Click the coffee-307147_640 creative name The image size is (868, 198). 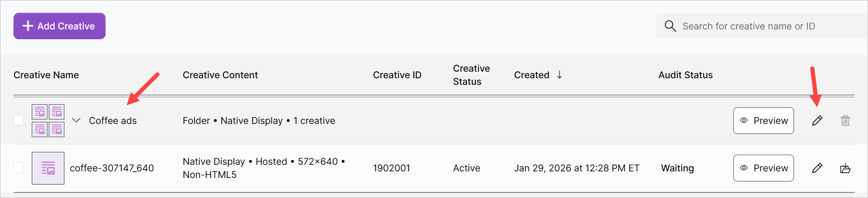(112, 168)
